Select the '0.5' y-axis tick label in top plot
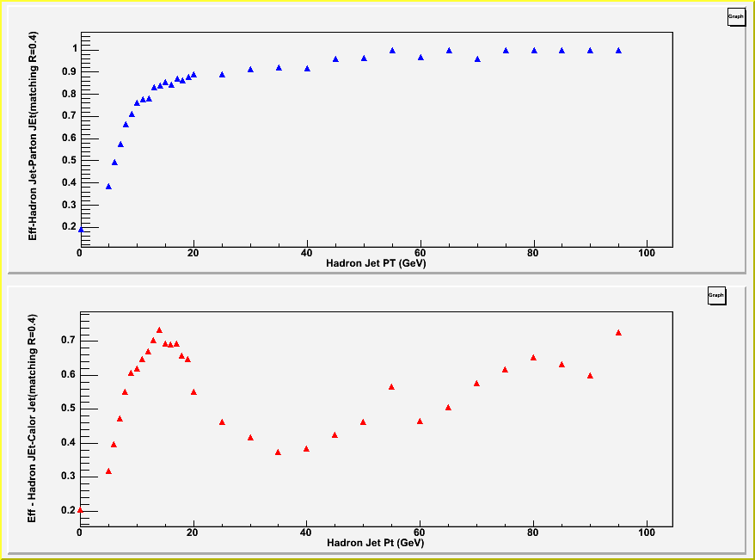This screenshot has height=560, width=755. (65, 160)
